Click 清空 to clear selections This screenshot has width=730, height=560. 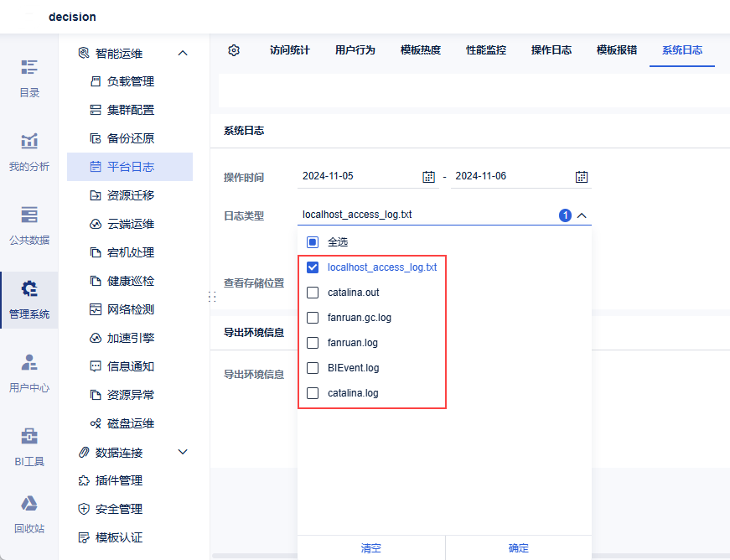pyautogui.click(x=371, y=548)
